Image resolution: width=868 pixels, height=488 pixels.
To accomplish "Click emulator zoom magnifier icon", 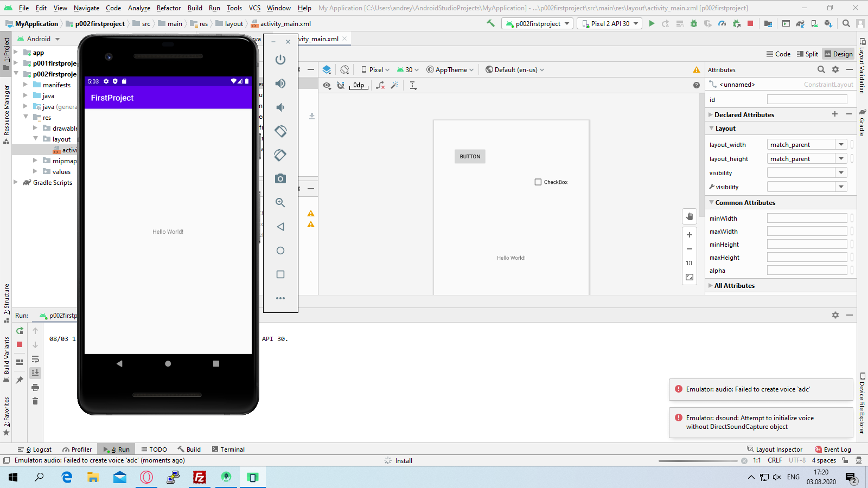I will pyautogui.click(x=280, y=203).
